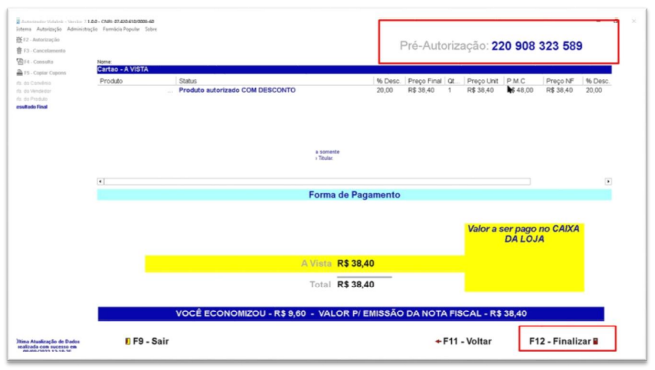This screenshot has width=655, height=370.
Task: Click the Preço Final column header
Action: [x=424, y=81]
